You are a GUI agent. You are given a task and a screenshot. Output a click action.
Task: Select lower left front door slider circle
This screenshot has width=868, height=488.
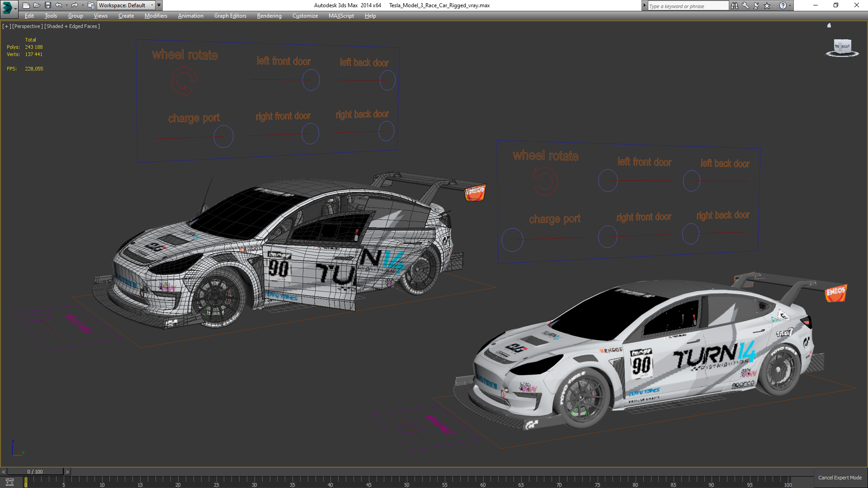(x=608, y=181)
